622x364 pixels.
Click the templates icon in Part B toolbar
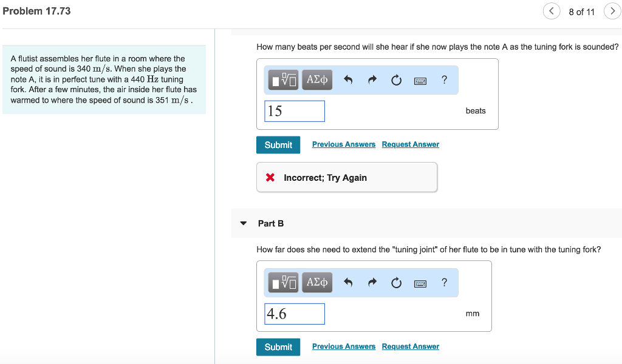(x=284, y=283)
